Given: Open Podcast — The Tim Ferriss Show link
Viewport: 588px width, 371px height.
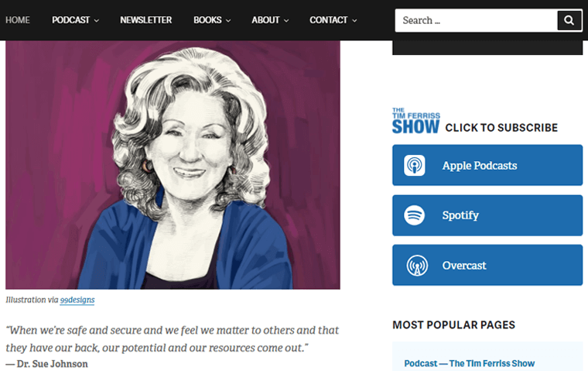Looking at the screenshot, I should tap(470, 363).
